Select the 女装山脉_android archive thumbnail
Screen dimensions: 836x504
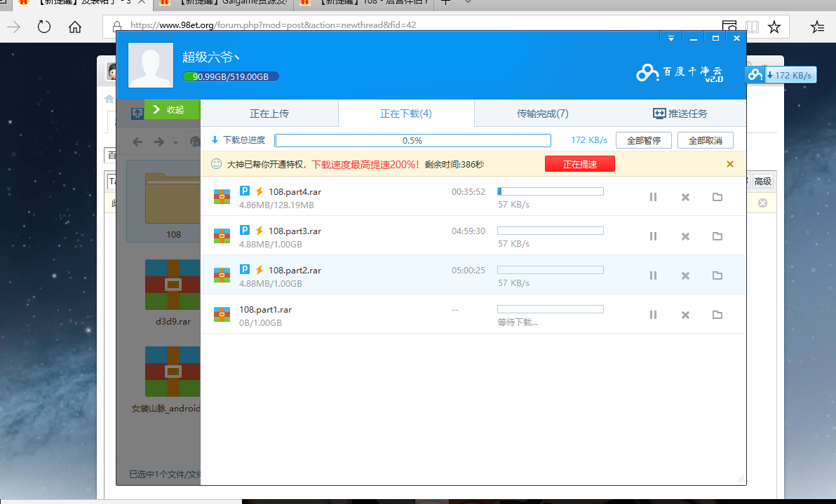click(x=173, y=372)
